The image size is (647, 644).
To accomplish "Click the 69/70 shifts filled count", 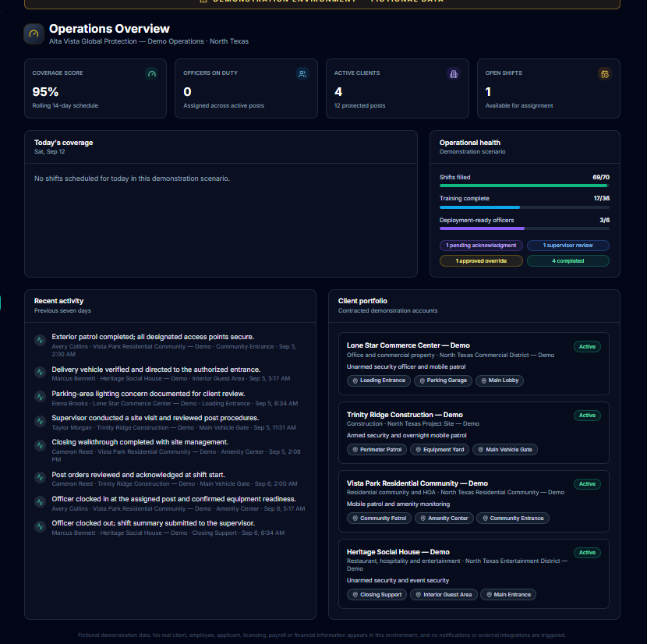I will (601, 177).
